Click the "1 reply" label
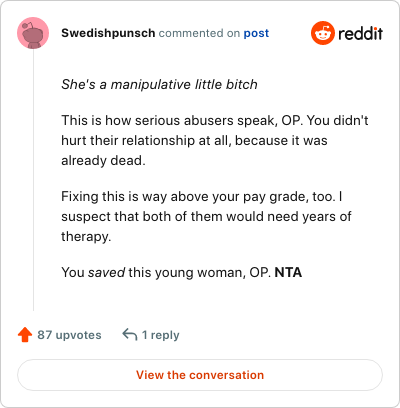400x408 pixels. point(161,335)
